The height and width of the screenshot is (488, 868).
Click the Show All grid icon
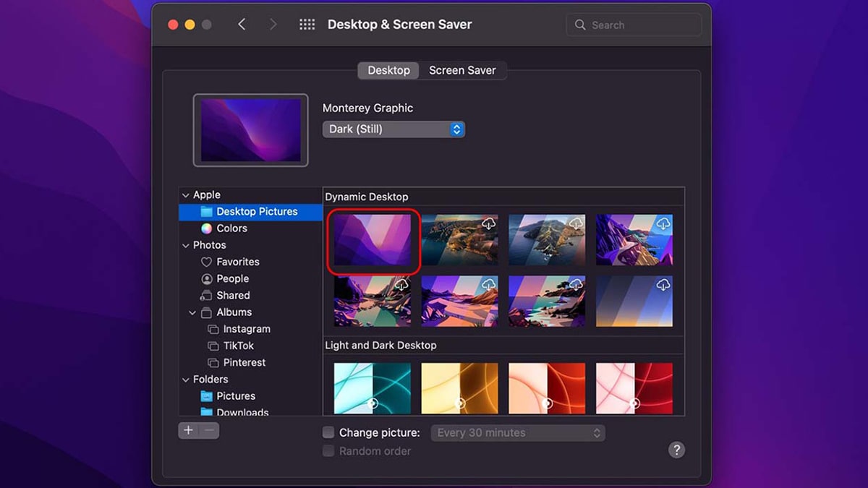(307, 25)
